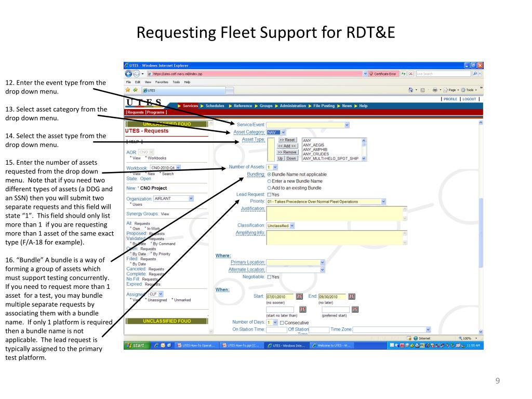Open the Service/Event dropdown
532x399 pixels.
[308, 125]
